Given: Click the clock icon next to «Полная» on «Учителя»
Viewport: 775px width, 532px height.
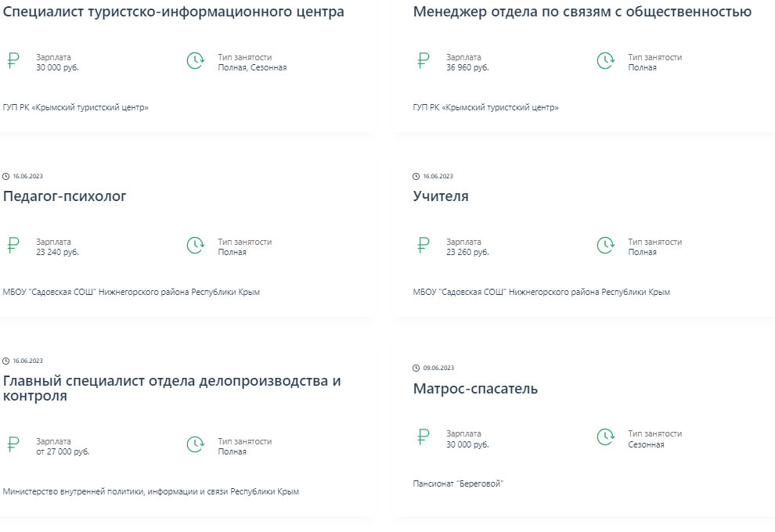Looking at the screenshot, I should tap(604, 246).
